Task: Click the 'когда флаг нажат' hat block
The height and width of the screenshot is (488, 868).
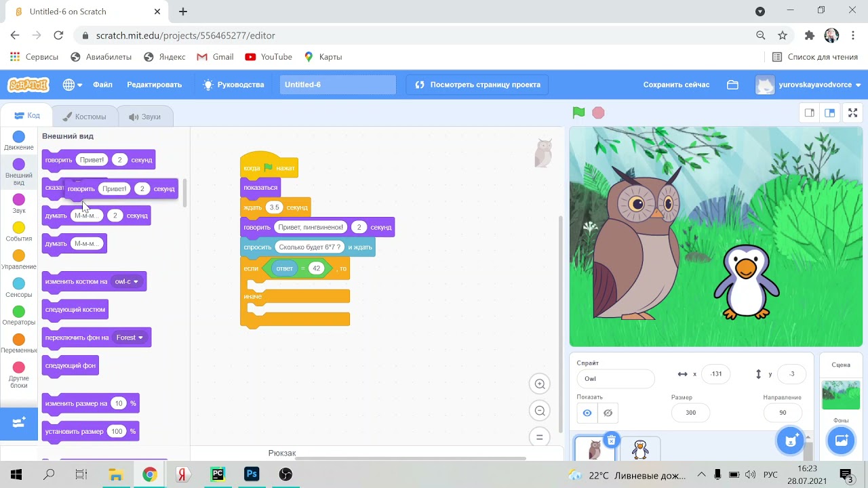Action: [269, 166]
